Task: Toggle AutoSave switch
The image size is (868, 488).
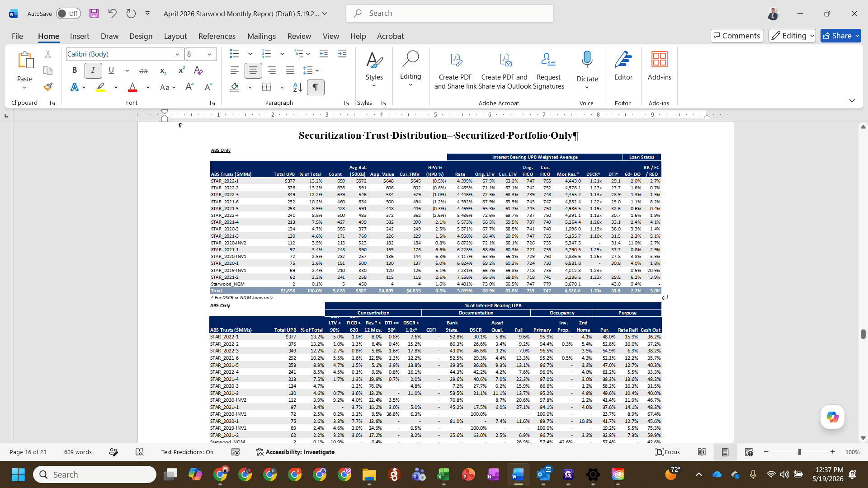Action: point(68,14)
